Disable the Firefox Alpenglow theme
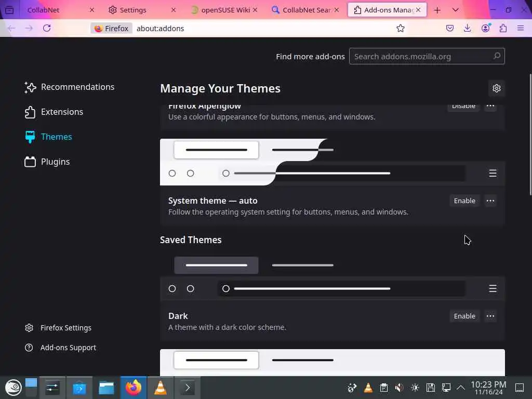This screenshot has width=532, height=399. point(463,106)
